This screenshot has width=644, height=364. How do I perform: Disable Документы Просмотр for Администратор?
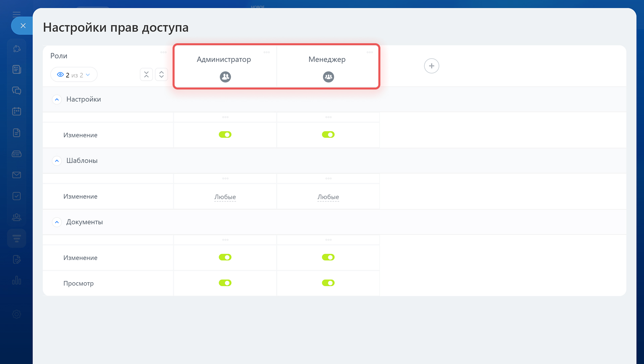pos(225,283)
